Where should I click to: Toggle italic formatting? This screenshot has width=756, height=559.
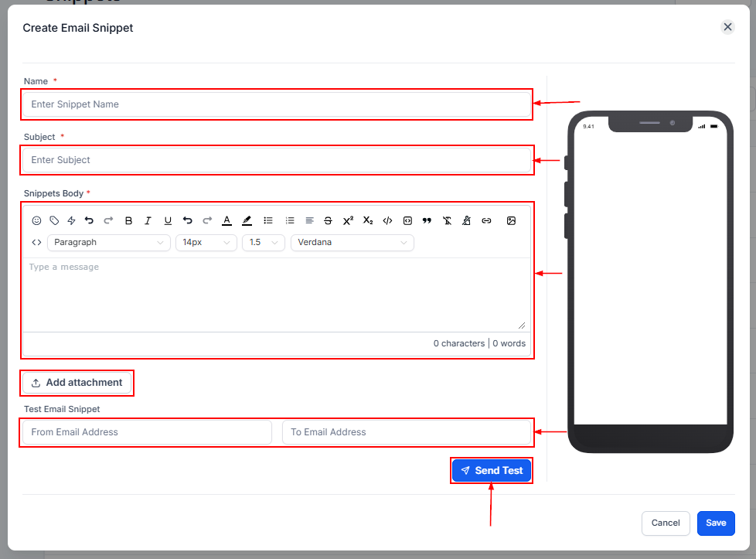click(148, 220)
